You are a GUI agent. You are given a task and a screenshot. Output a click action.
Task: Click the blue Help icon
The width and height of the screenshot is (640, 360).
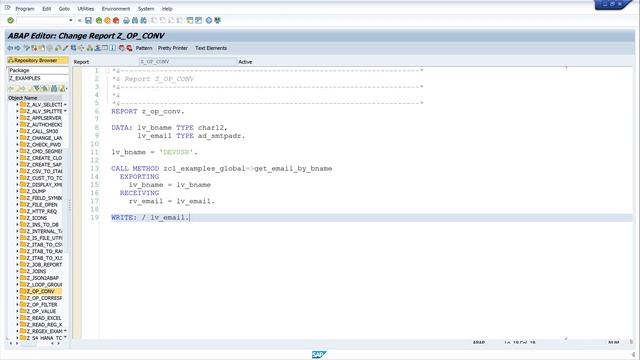tap(209, 20)
